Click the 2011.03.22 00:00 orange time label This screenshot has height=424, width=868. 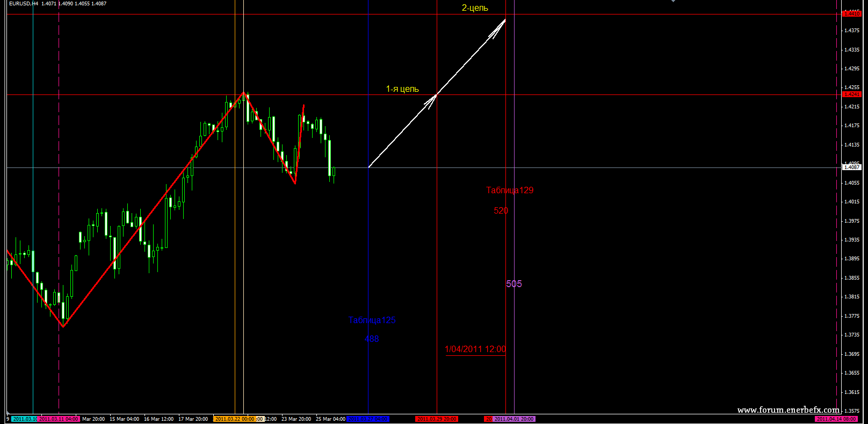(235, 419)
